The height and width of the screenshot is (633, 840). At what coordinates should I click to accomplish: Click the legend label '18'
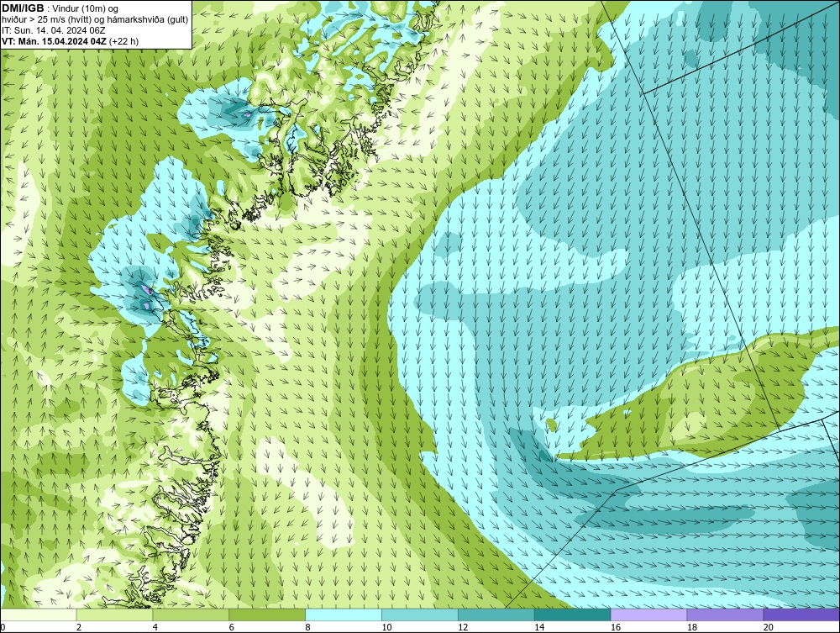tap(691, 627)
